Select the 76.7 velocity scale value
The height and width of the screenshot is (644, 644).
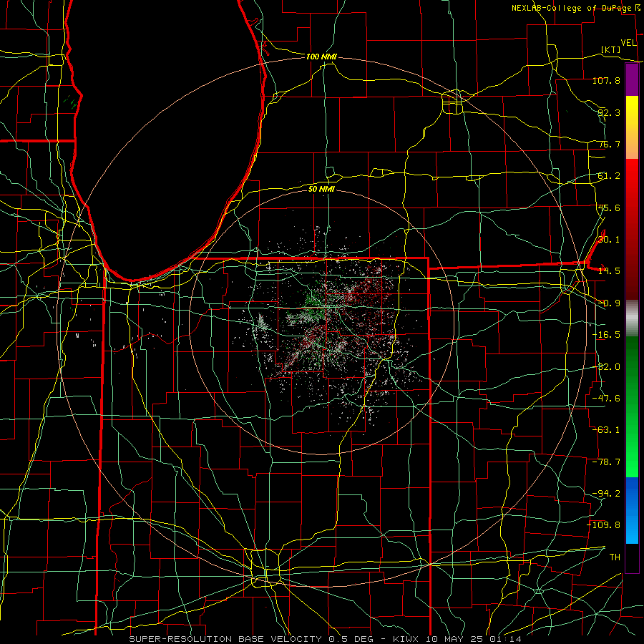609,144
